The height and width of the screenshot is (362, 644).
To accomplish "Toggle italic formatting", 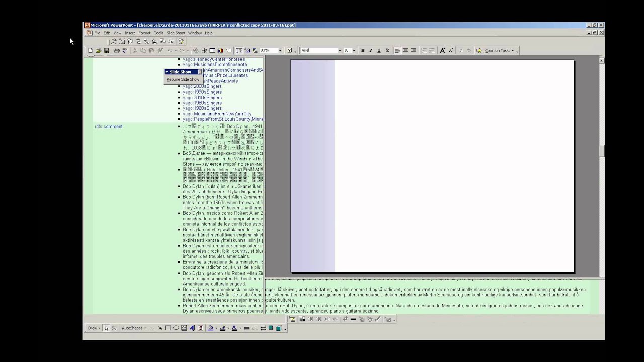I will (x=371, y=50).
